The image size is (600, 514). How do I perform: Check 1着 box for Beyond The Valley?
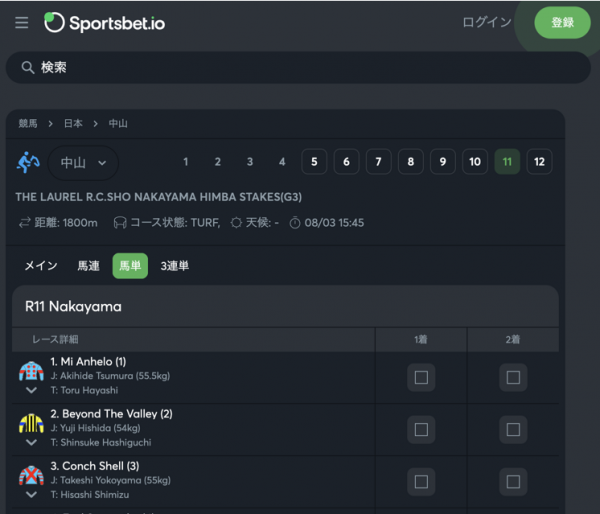click(421, 429)
